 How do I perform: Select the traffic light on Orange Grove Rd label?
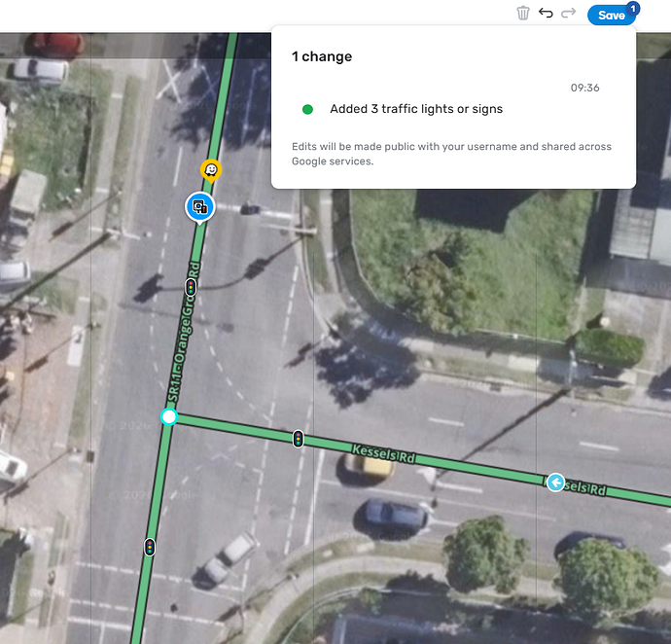[191, 287]
